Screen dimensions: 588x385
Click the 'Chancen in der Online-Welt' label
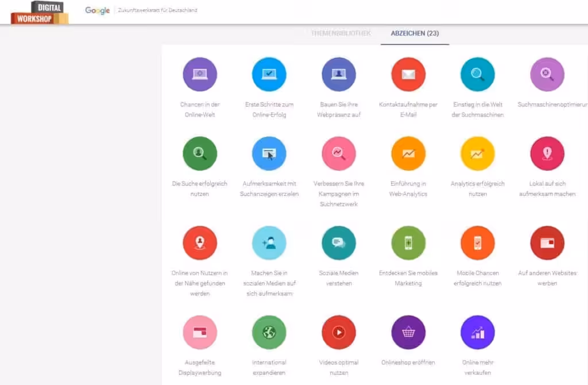pos(200,110)
